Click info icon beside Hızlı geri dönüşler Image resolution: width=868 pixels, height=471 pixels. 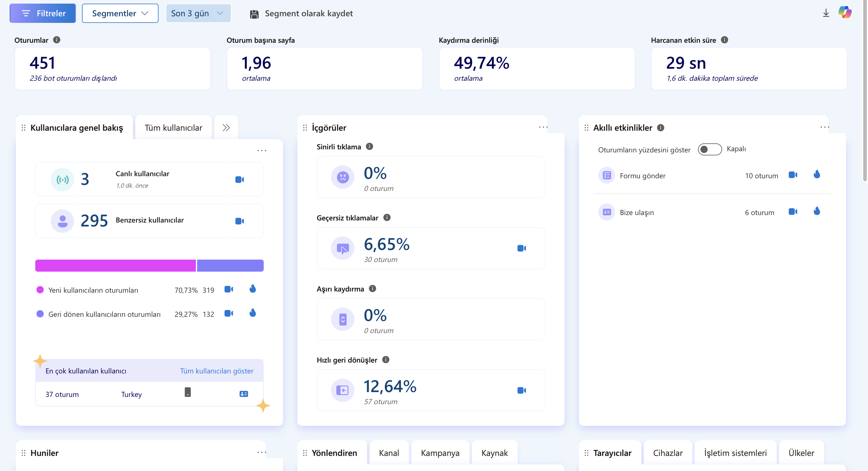pos(386,360)
